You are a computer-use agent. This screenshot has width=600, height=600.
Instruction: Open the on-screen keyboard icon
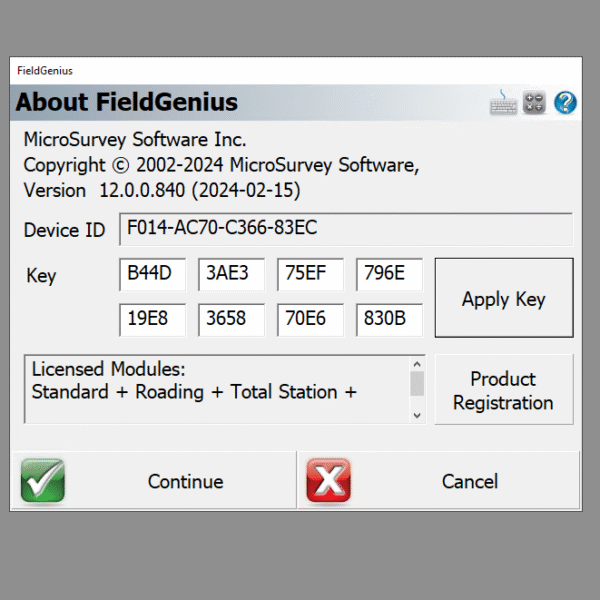pyautogui.click(x=503, y=102)
